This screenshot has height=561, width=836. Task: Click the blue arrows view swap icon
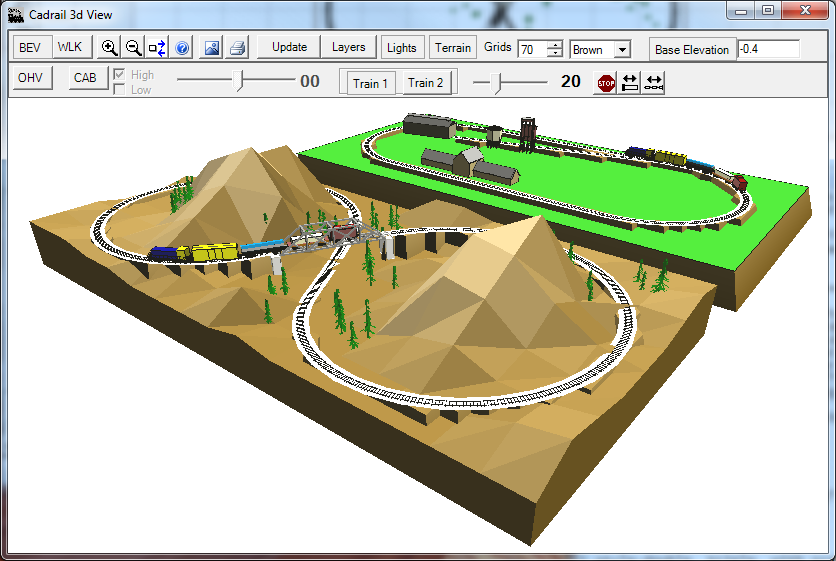[158, 48]
